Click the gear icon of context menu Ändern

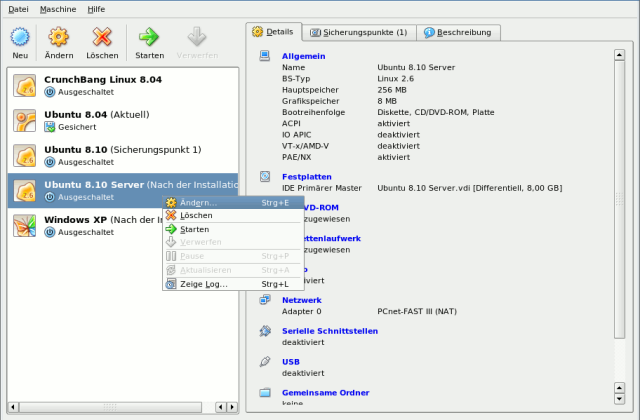click(x=171, y=202)
